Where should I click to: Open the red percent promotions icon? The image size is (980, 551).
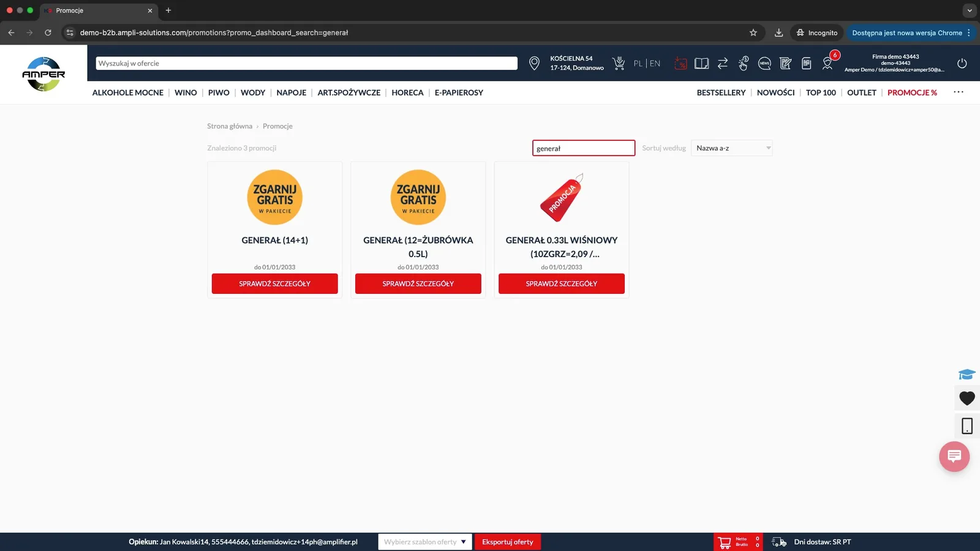680,63
